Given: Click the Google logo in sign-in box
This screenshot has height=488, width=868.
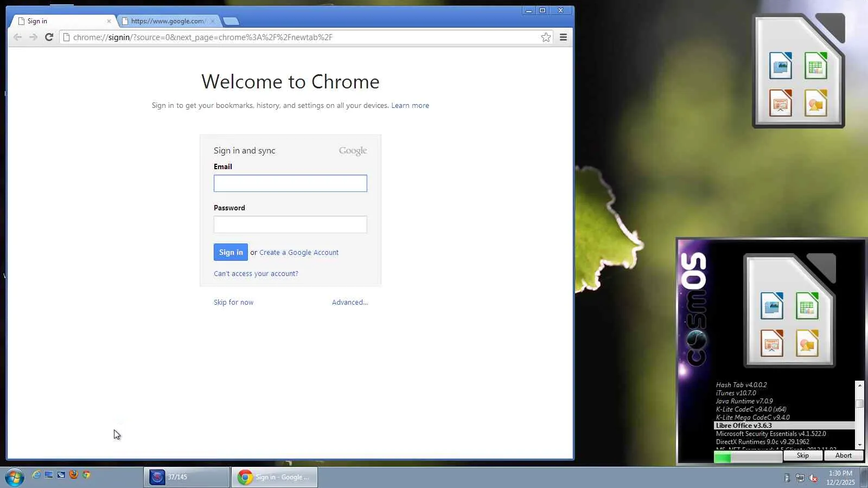Looking at the screenshot, I should point(353,151).
